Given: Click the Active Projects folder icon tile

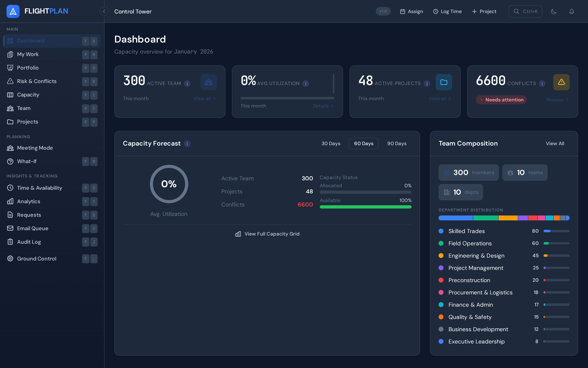Looking at the screenshot, I should 444,82.
